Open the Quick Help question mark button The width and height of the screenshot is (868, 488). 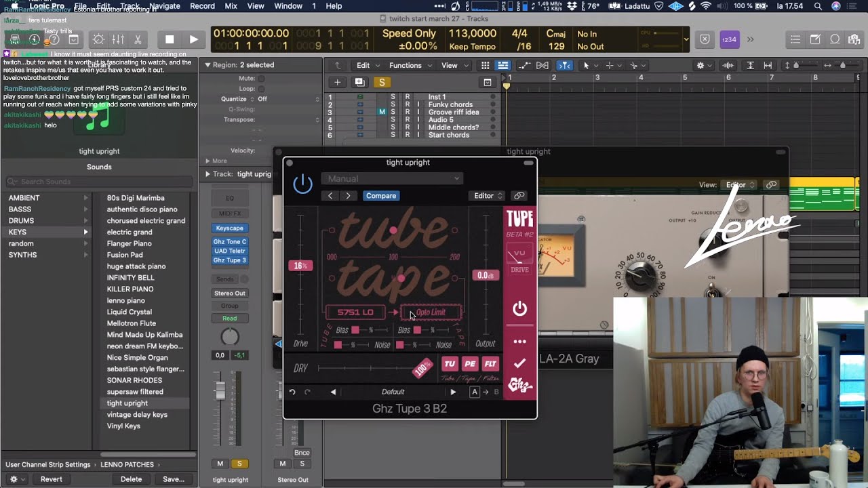coord(54,39)
